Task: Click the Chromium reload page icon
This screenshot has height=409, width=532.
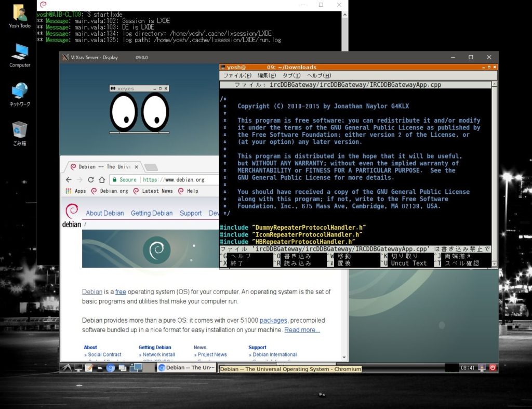Action: (90, 180)
